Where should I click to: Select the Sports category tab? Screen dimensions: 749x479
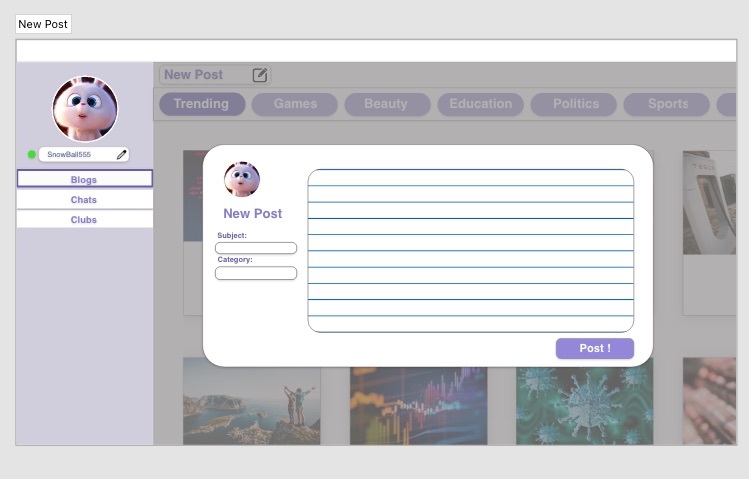(666, 104)
